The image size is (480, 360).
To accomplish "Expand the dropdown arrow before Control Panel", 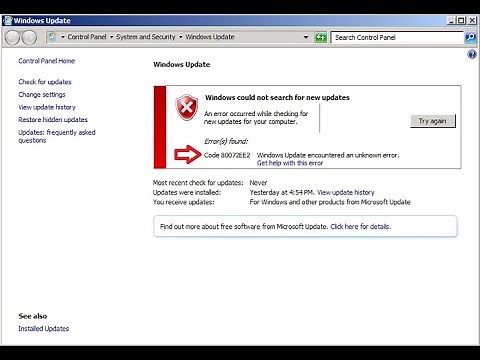I will [63, 37].
